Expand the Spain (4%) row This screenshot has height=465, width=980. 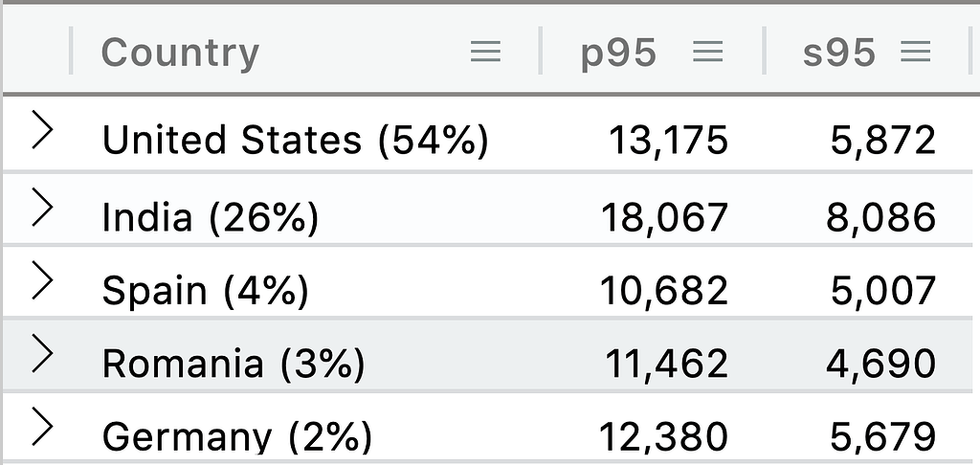click(x=42, y=280)
